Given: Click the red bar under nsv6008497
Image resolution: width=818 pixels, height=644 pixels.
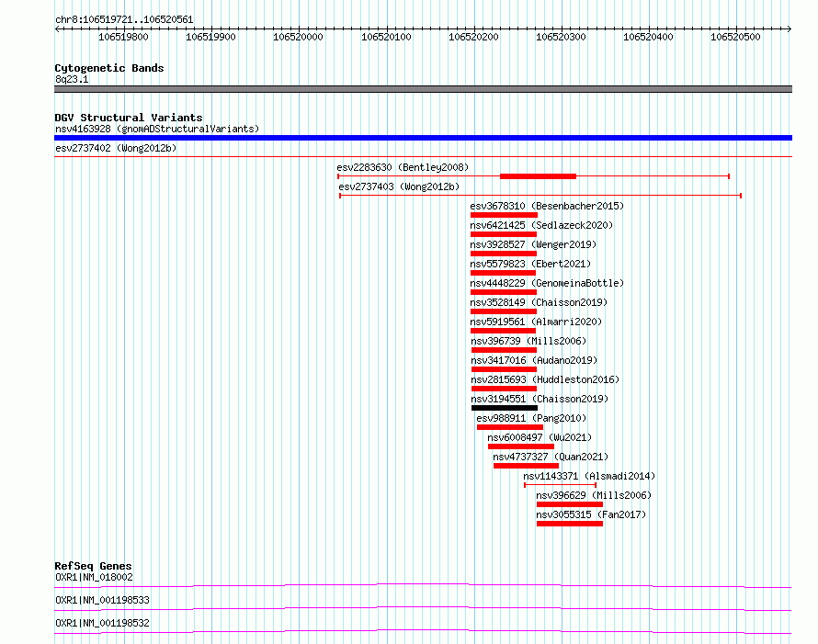Looking at the screenshot, I should [x=520, y=446].
